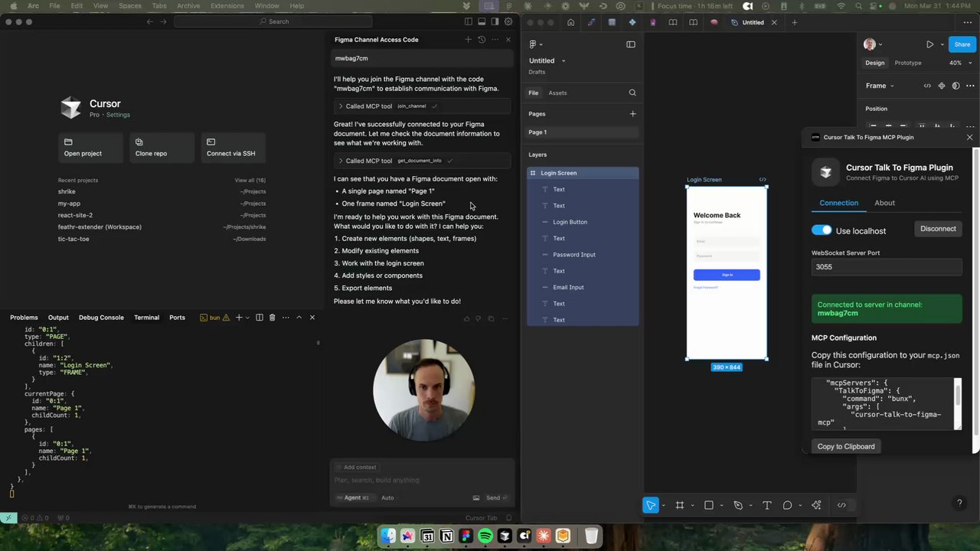
Task: Open chat history clock icon in Cursor
Action: pyautogui.click(x=482, y=40)
